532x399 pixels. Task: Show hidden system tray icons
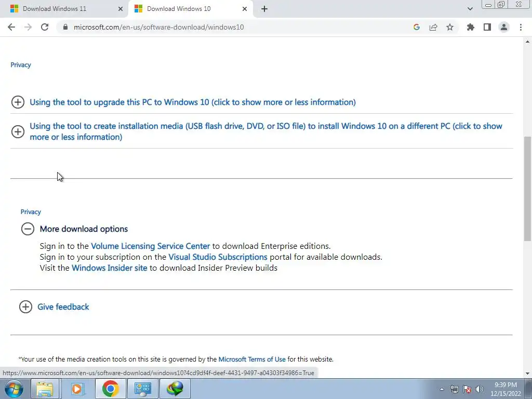(x=442, y=389)
